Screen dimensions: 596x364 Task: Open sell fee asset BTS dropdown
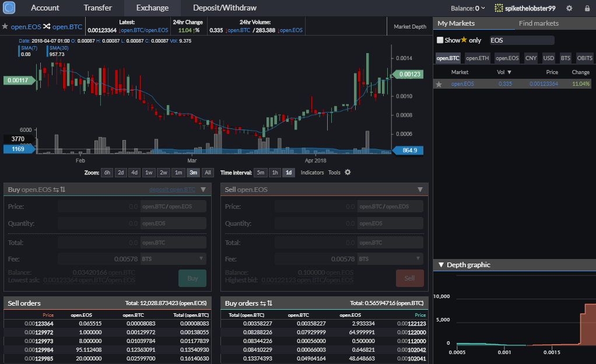click(x=390, y=258)
